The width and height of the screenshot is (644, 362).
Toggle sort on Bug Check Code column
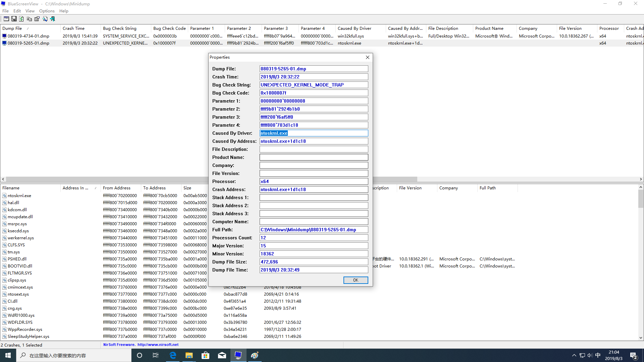pyautogui.click(x=169, y=28)
